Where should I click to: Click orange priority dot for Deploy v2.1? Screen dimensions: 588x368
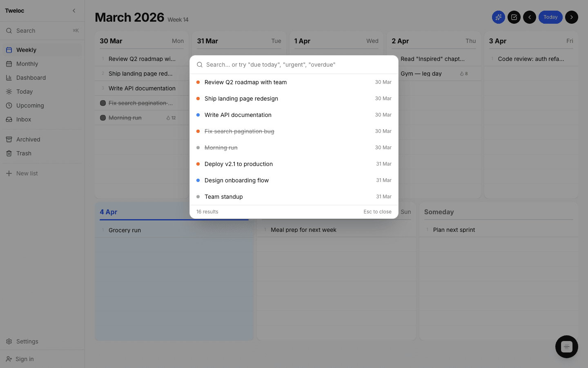(x=198, y=164)
